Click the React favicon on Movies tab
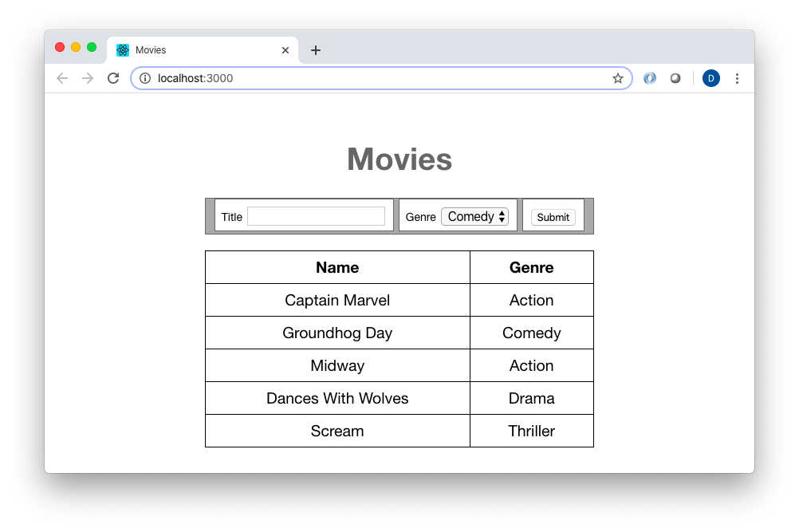This screenshot has height=532, width=799. pyautogui.click(x=123, y=50)
